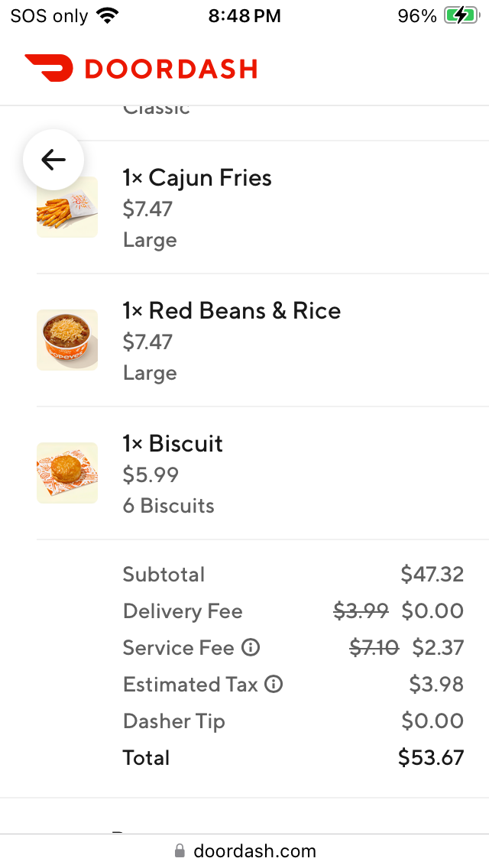The image size is (489, 868).
Task: Open the Biscuit item thumbnail
Action: (x=67, y=473)
